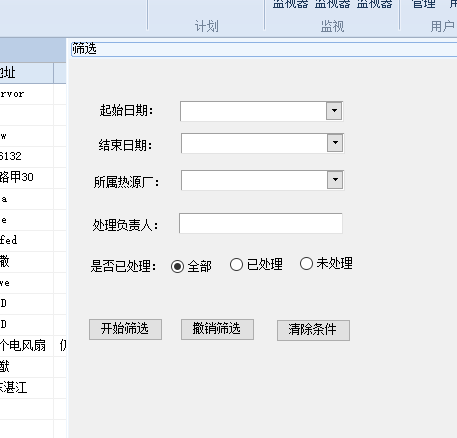Select the 已处理 radio button
Viewport: 457px width, 438px height.
click(236, 265)
